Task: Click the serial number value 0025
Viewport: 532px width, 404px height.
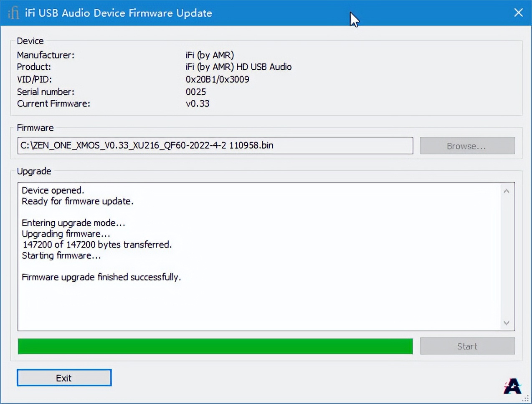Action: point(196,92)
